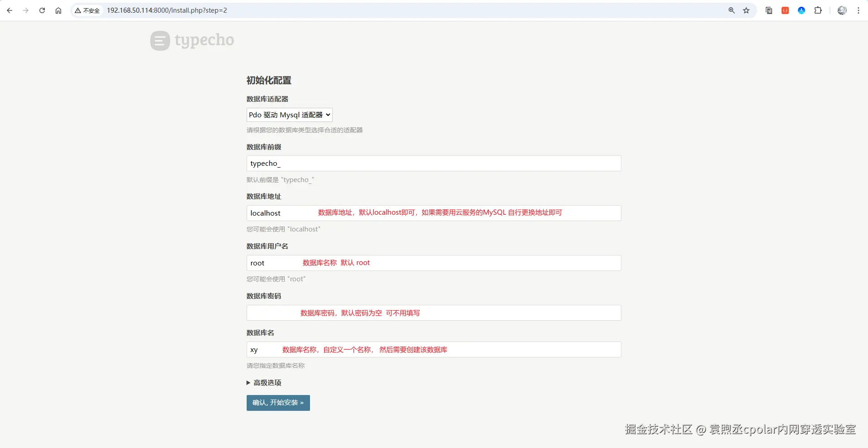Click the 数据库适配器 label
868x448 pixels.
267,99
